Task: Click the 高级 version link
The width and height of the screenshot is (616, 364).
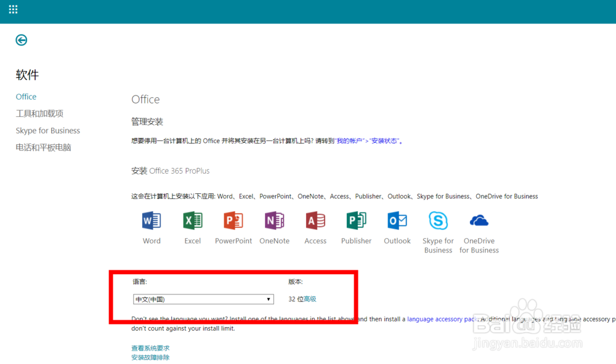Action: [x=309, y=299]
